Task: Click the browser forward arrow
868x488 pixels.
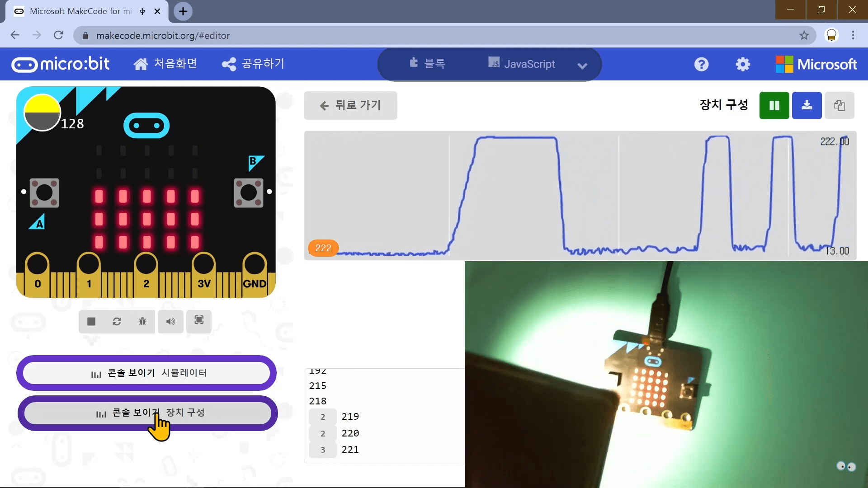Action: pos(37,35)
